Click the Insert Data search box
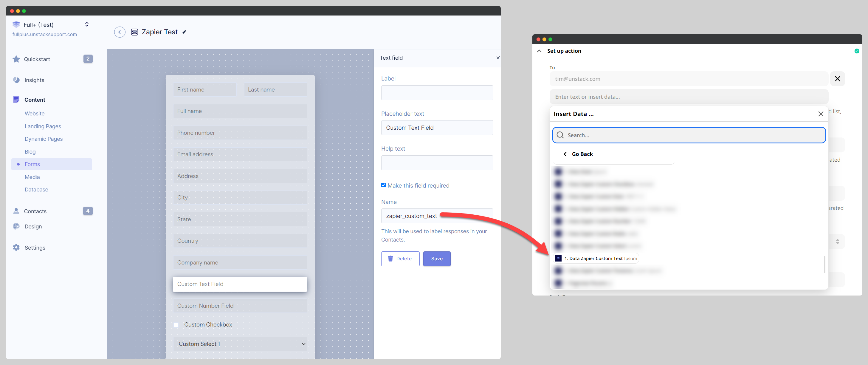Viewport: 868px width, 365px height. 689,135
